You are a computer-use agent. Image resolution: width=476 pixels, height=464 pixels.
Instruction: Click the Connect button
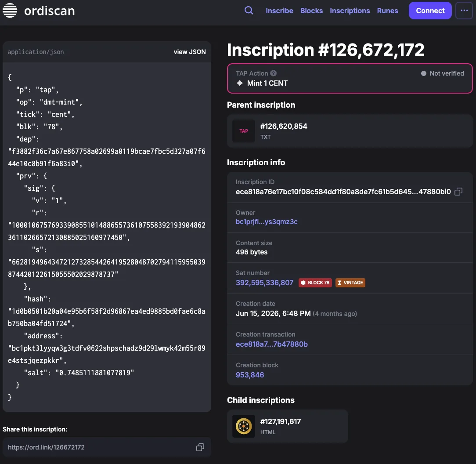click(430, 11)
